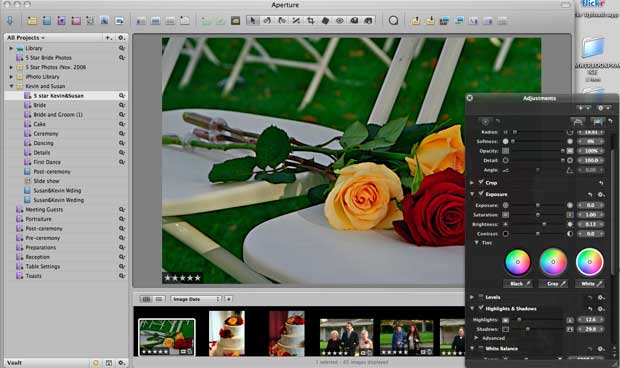
Task: Select the white cake thumbnail in browser
Action: click(x=227, y=333)
